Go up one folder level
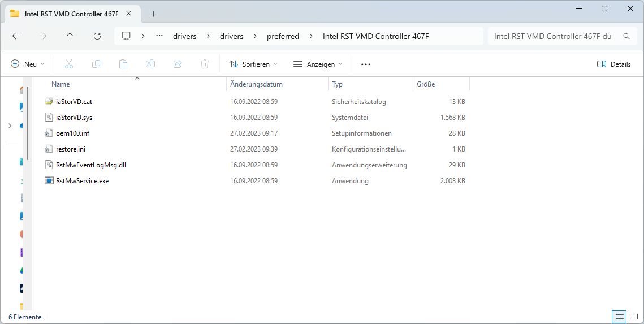 (70, 36)
